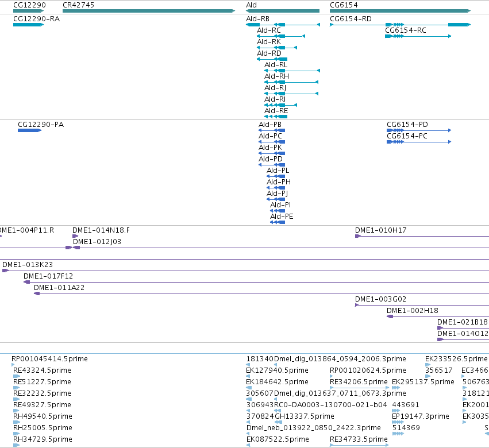Click the RE32232.5prime EST label
This screenshot has height=448, width=489.
[x=42, y=393]
